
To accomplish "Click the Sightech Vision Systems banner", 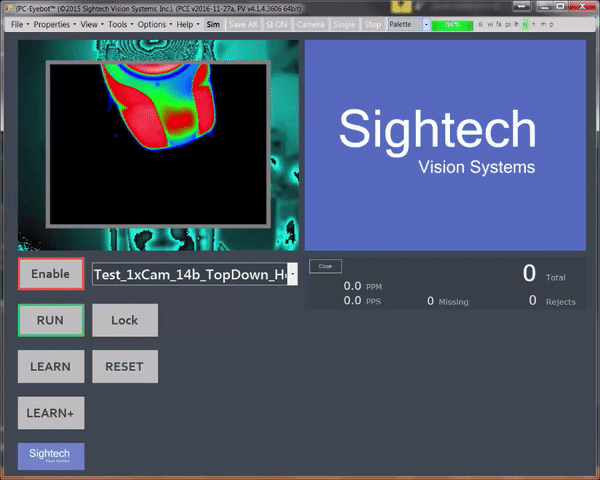I will point(444,145).
